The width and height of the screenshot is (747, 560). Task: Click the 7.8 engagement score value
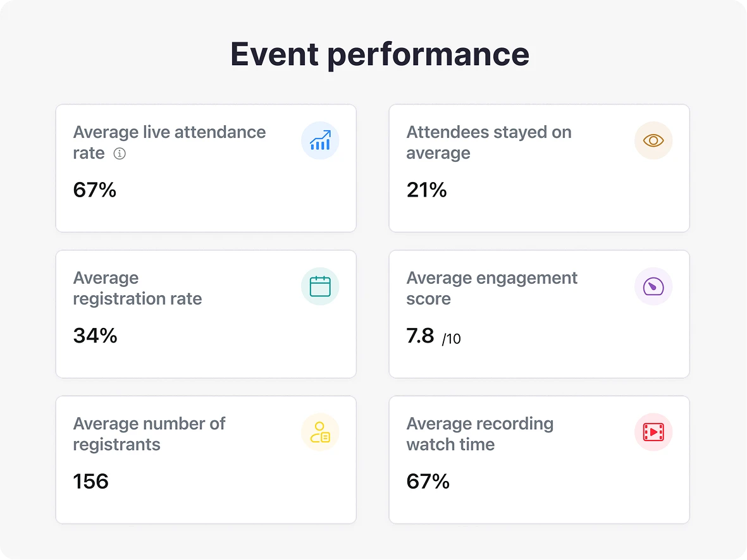pos(421,336)
